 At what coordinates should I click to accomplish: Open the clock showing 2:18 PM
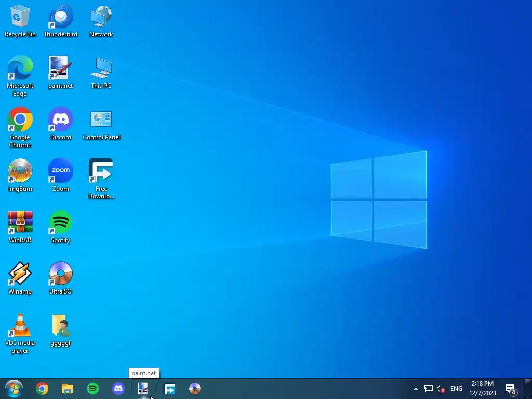click(483, 389)
